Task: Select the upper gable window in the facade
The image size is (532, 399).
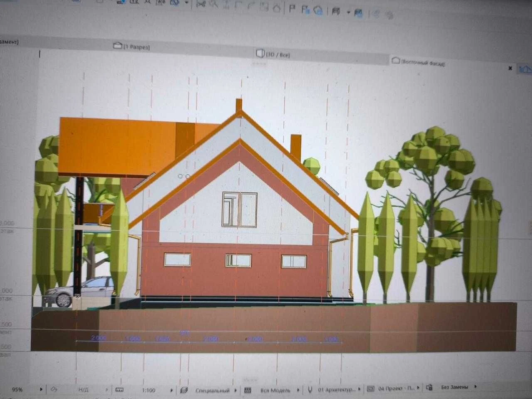Action: [x=240, y=210]
